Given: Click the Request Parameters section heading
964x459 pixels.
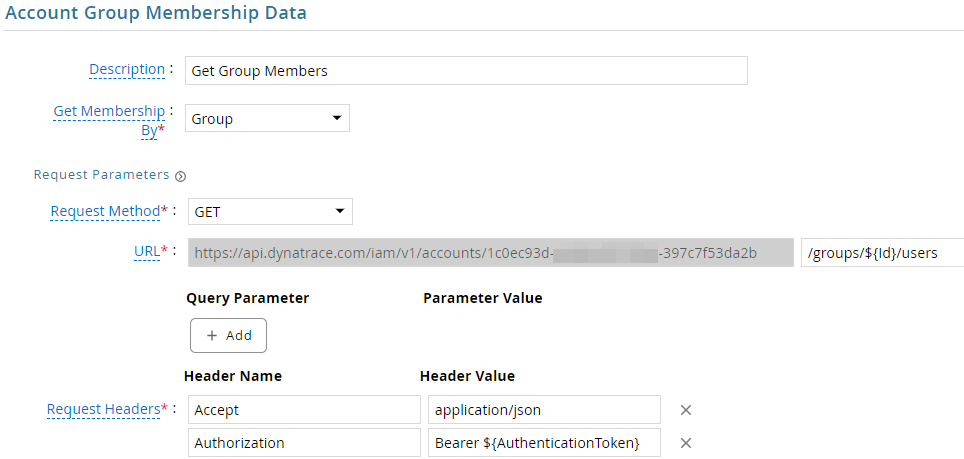Looking at the screenshot, I should point(101,175).
